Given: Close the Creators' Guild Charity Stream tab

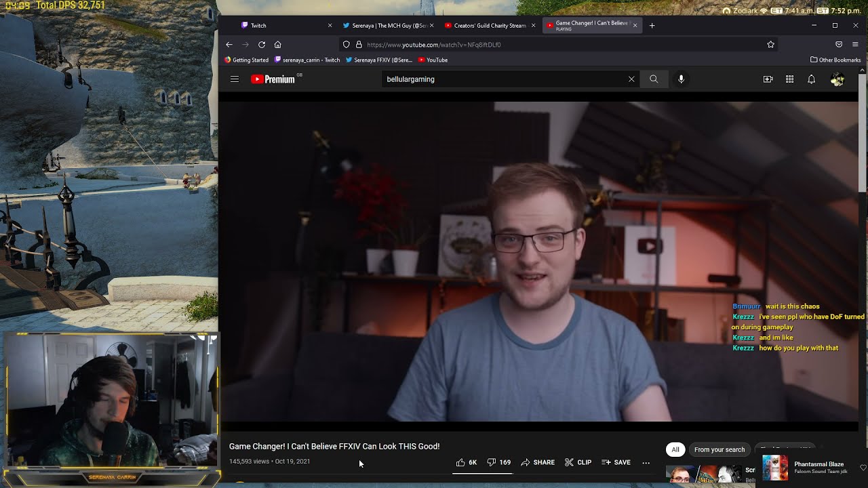Looking at the screenshot, I should tap(533, 26).
